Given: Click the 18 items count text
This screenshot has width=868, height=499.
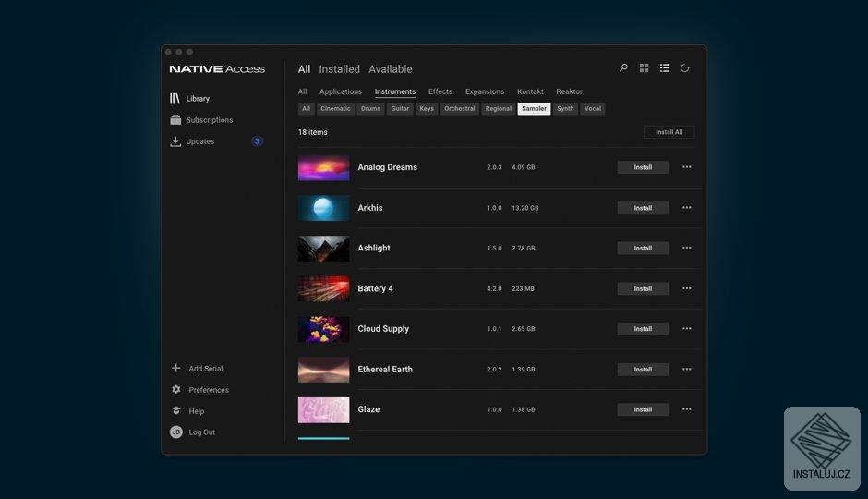Looking at the screenshot, I should tap(313, 132).
